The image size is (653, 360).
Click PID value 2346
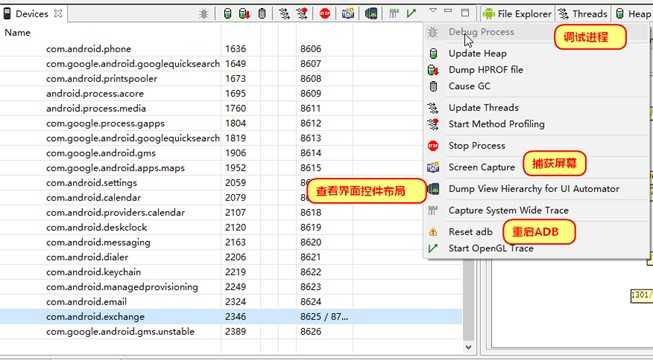[x=235, y=317]
